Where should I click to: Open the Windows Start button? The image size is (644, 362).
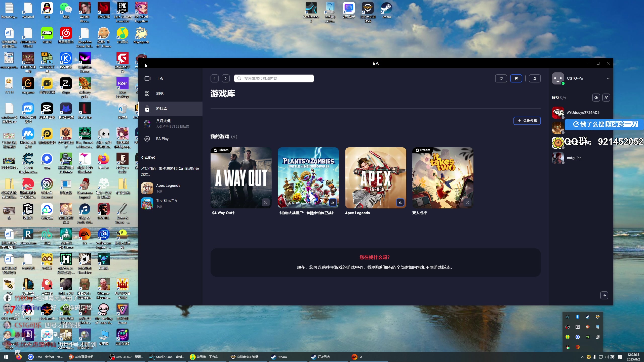pyautogui.click(x=6, y=357)
